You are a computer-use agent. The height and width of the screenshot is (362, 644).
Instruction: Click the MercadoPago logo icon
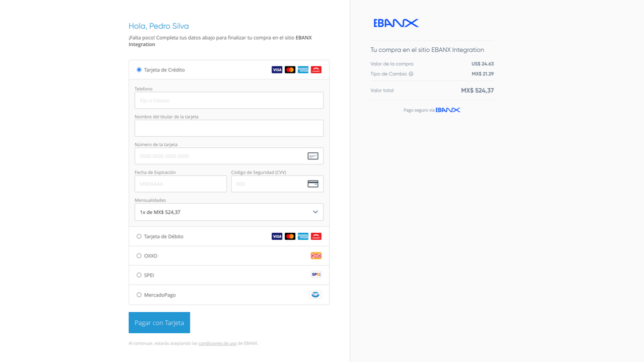[315, 294]
